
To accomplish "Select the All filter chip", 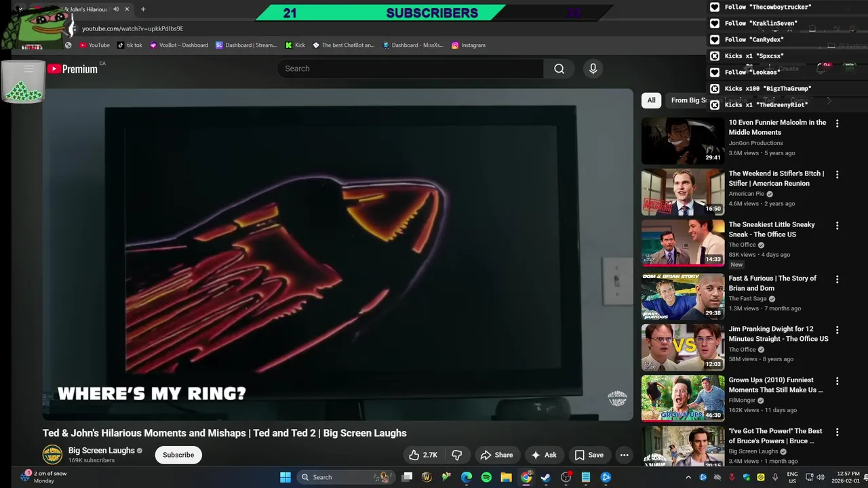I will pos(651,100).
